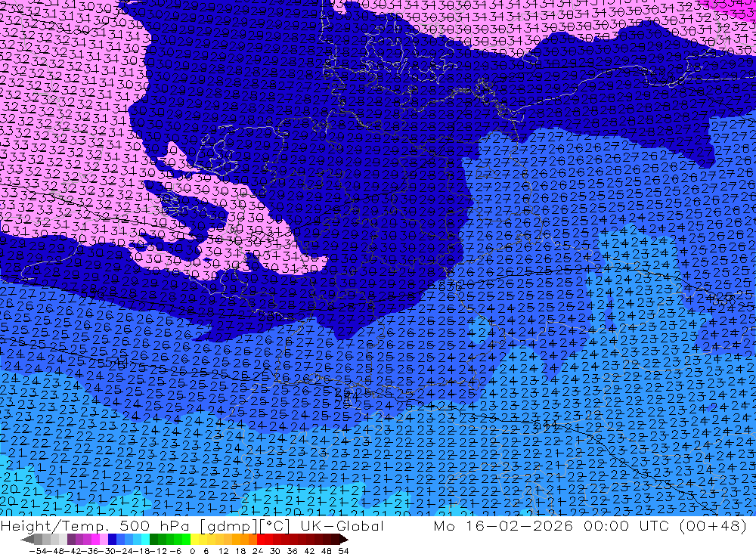Click the '(00+48)' forecast hour text
The width and height of the screenshot is (756, 554).
click(x=713, y=525)
